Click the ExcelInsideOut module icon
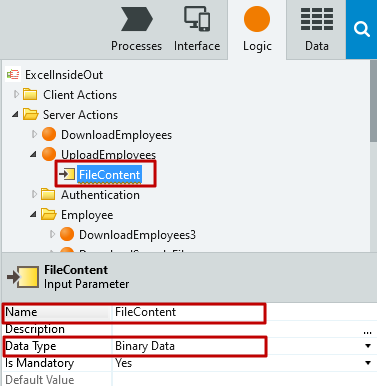 click(13, 75)
